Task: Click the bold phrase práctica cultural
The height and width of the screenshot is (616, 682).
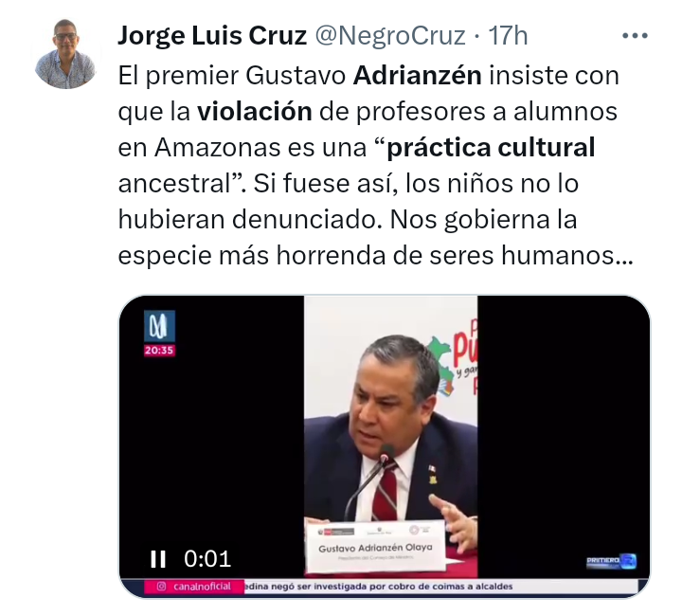Action: click(x=491, y=148)
